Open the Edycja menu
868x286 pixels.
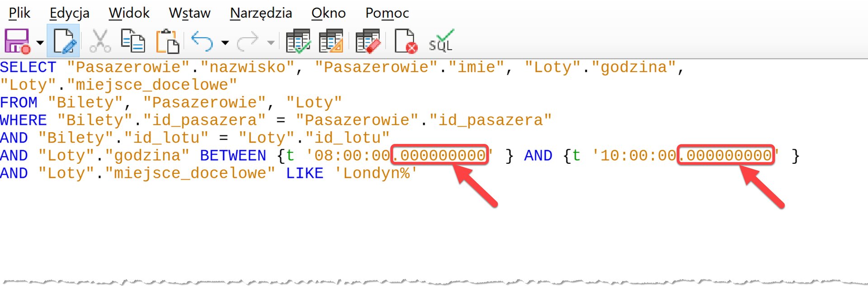(69, 13)
